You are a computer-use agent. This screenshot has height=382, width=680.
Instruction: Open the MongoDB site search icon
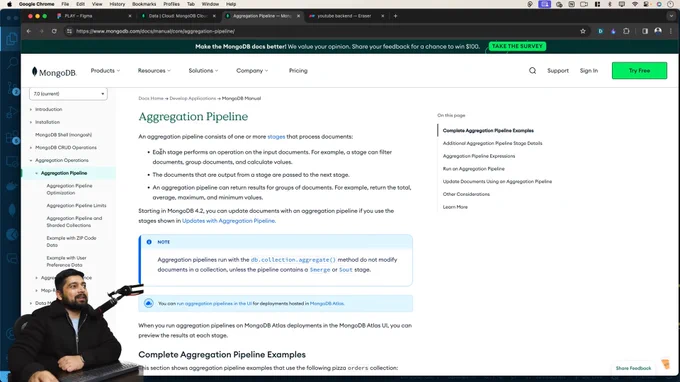coord(533,71)
